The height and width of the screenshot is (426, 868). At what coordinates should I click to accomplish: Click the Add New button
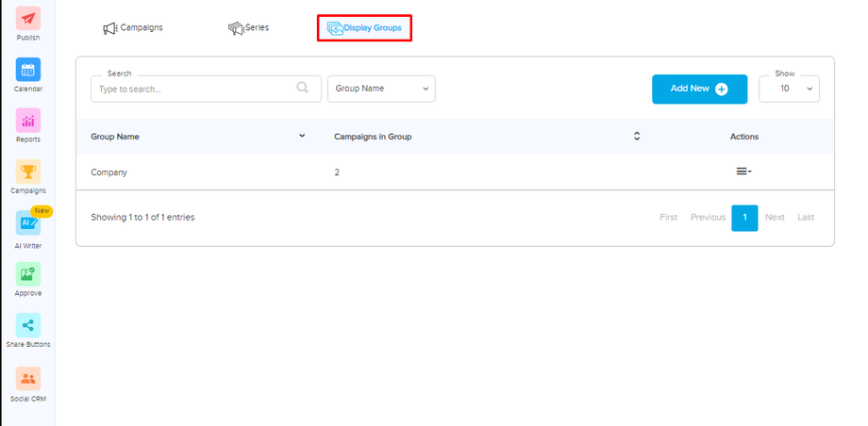click(699, 89)
